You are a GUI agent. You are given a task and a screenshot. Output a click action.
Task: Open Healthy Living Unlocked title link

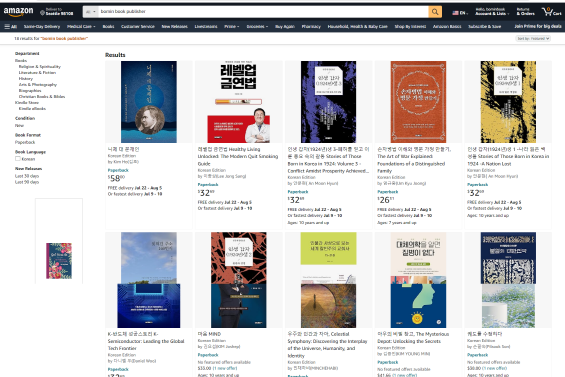pyautogui.click(x=238, y=156)
